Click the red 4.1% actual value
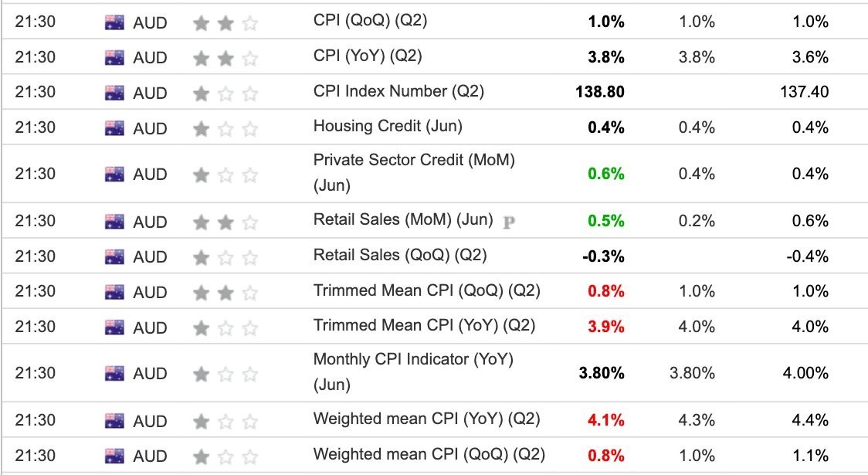Viewport: 868px width, 475px height. tap(606, 420)
